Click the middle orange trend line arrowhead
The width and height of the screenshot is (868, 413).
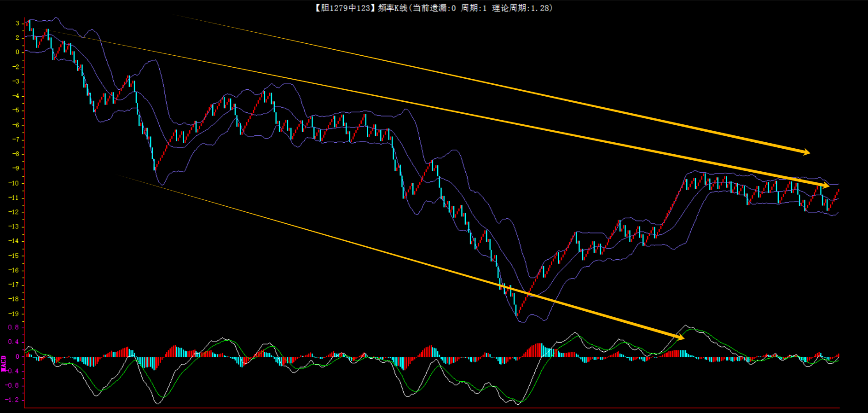coord(825,186)
